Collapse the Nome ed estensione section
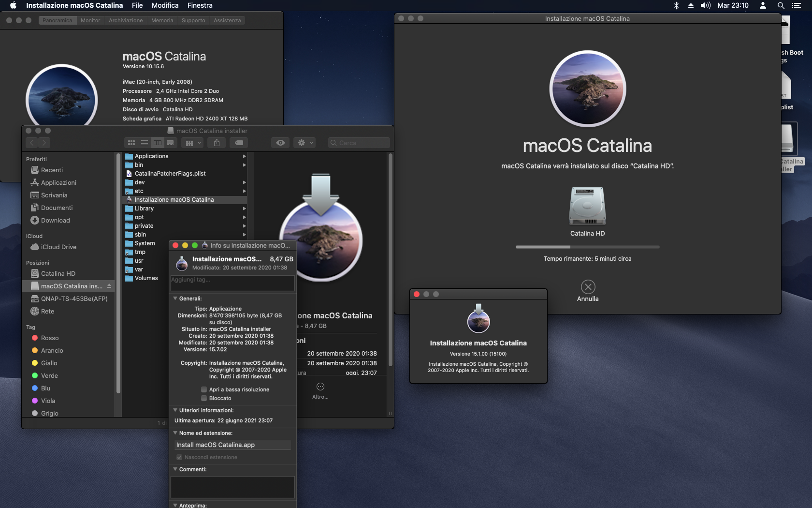The height and width of the screenshot is (508, 812). pos(175,433)
